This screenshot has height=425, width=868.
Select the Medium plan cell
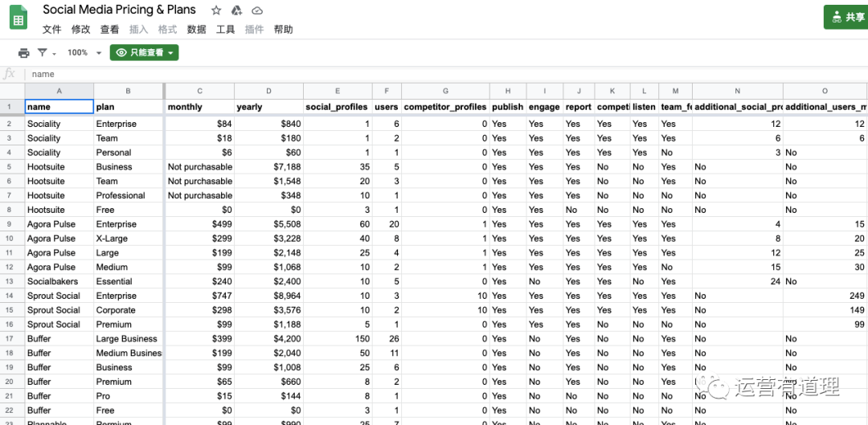(129, 267)
